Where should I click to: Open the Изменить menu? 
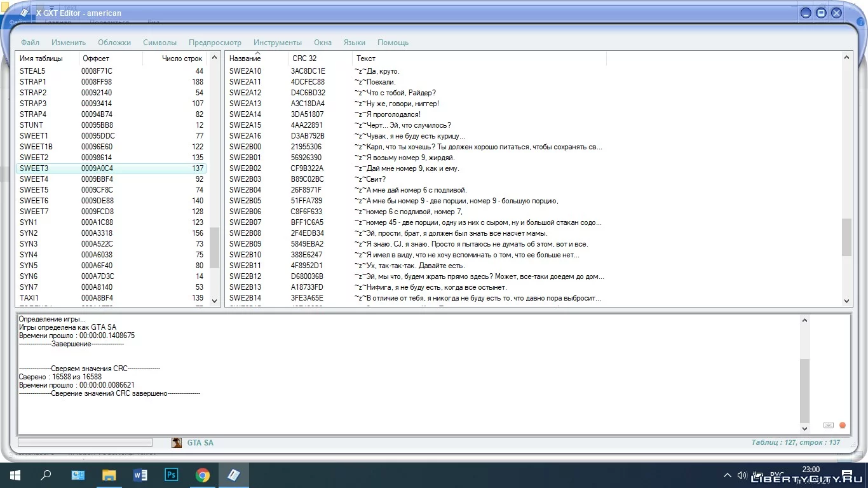[x=69, y=43]
